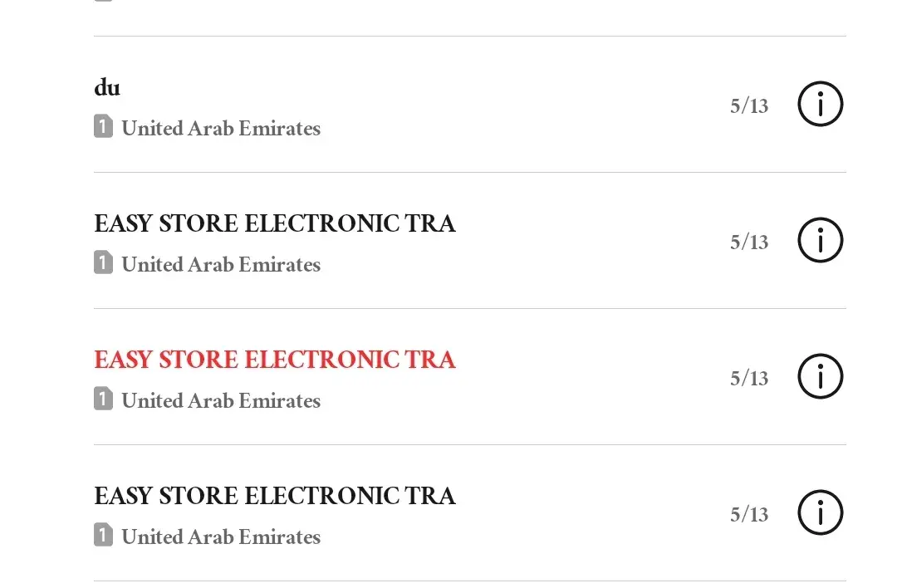Click SIM 1 badge under du
897x588 pixels.
pos(103,127)
